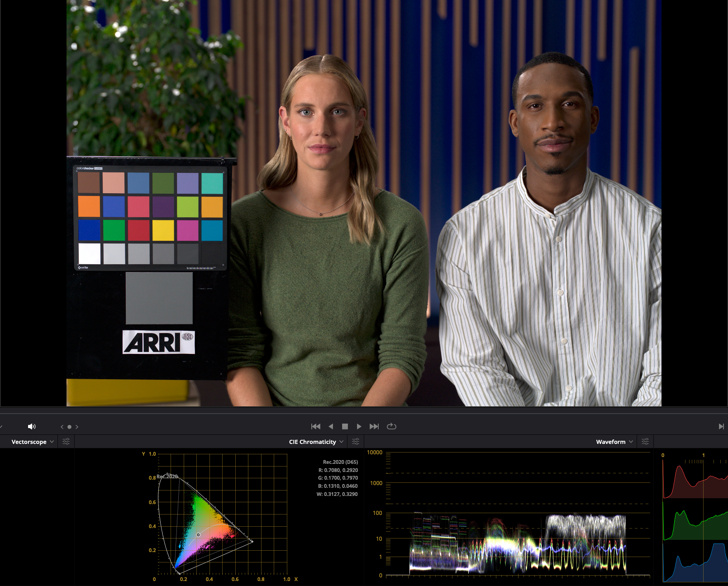The image size is (728, 586).
Task: Jump to the first frame
Action: [316, 427]
